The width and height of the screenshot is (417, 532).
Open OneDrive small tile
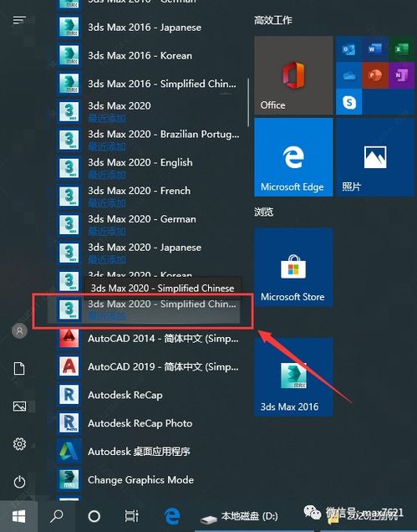click(348, 75)
